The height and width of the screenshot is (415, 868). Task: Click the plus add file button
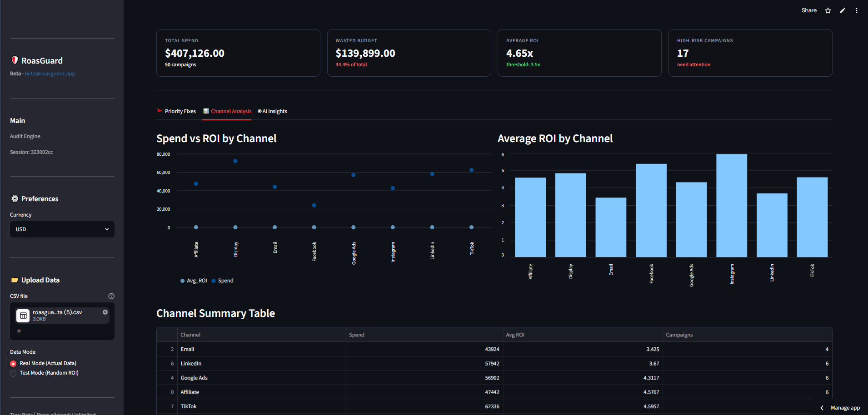pos(19,331)
